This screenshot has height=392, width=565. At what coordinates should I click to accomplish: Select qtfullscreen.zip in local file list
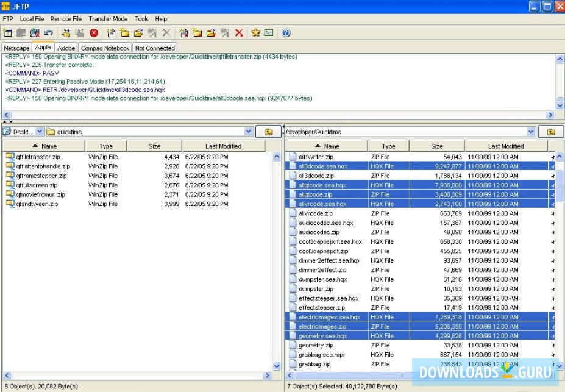tap(37, 185)
